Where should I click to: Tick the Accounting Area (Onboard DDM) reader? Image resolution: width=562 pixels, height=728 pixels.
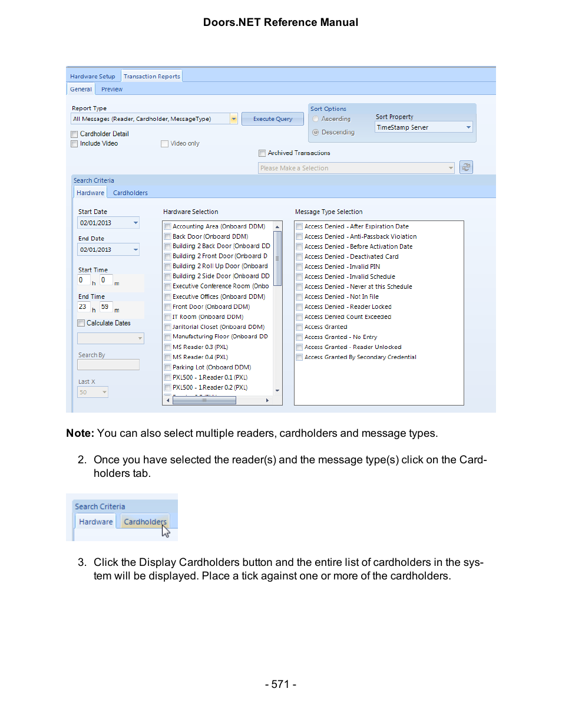coord(168,226)
